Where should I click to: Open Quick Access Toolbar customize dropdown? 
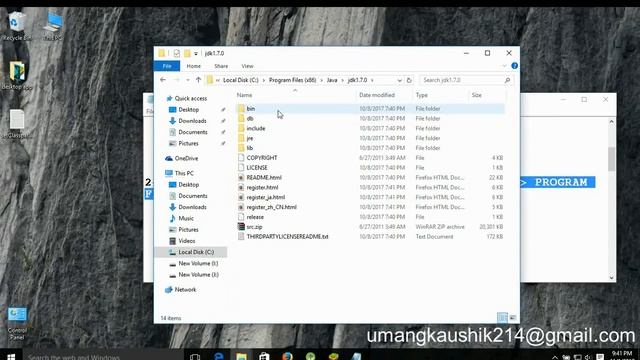[x=196, y=53]
